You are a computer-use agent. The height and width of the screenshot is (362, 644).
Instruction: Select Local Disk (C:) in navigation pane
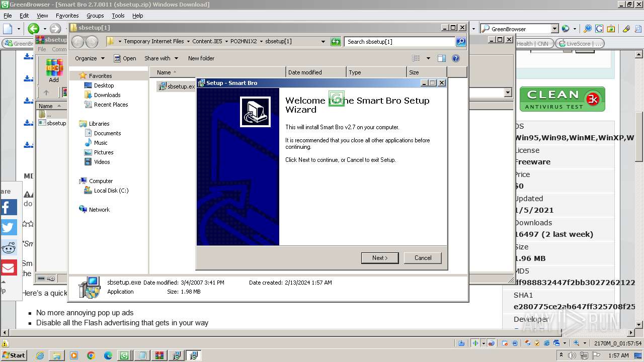[111, 191]
